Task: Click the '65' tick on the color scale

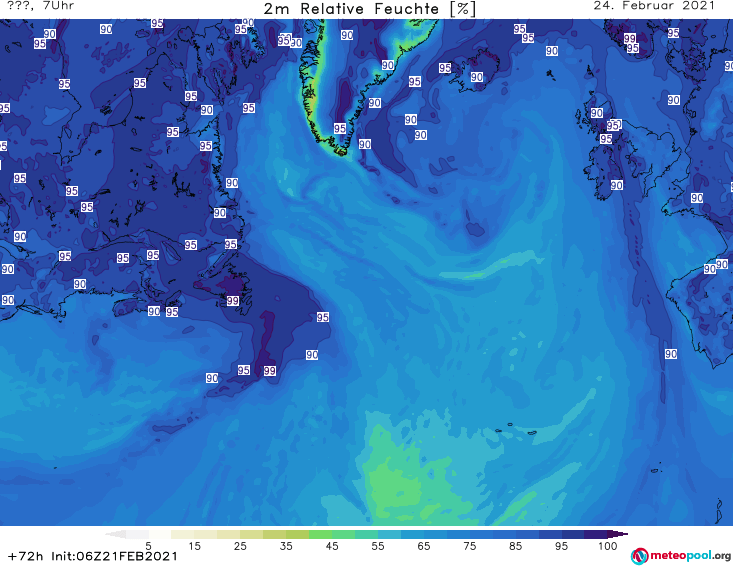Action: pos(424,546)
